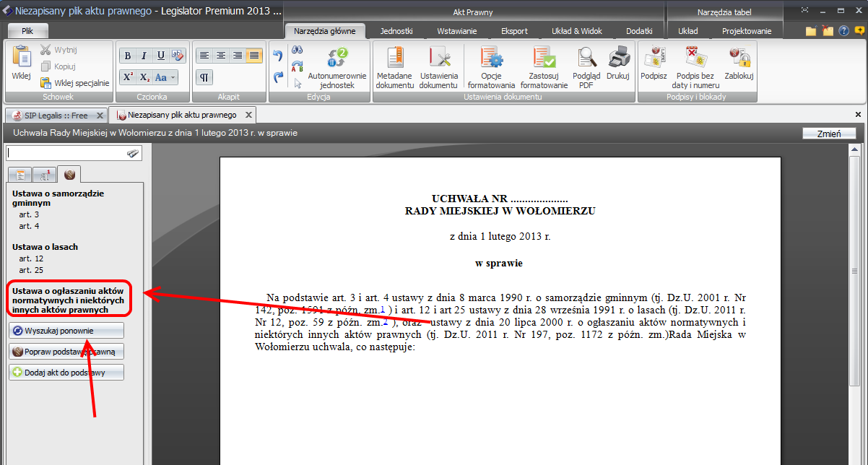868x465 pixels.
Task: Justify paragraph text
Action: pos(254,56)
